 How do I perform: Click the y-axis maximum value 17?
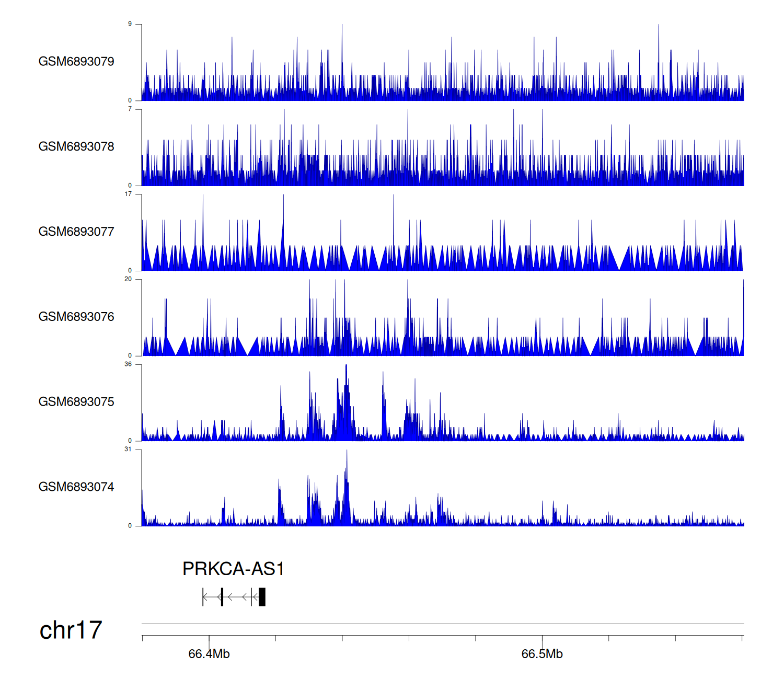click(x=128, y=194)
